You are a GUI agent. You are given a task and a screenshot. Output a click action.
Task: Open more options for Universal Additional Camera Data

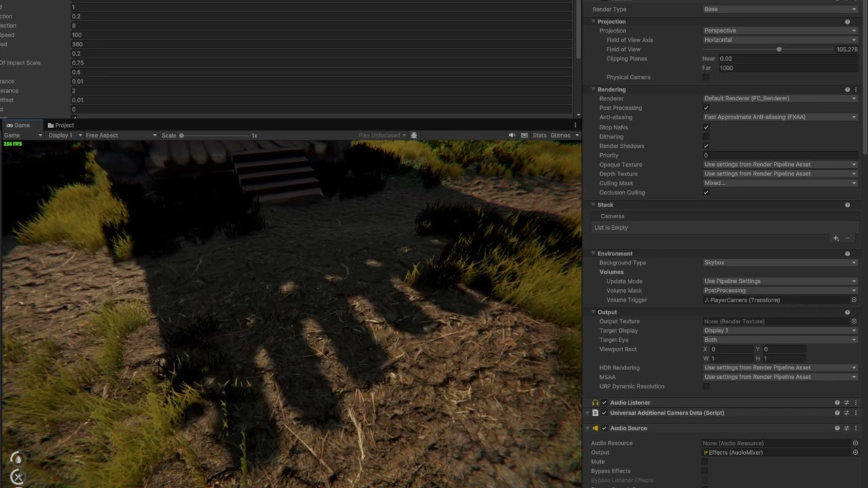click(x=855, y=413)
